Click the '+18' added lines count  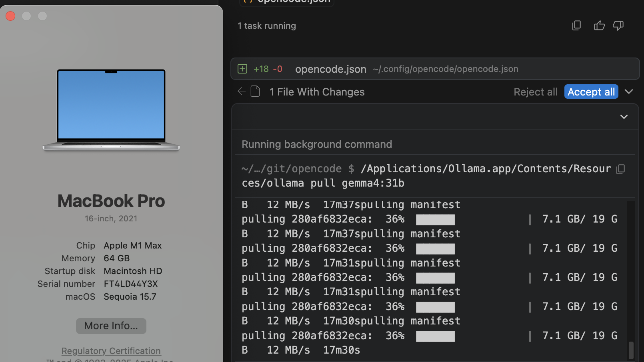pyautogui.click(x=261, y=69)
